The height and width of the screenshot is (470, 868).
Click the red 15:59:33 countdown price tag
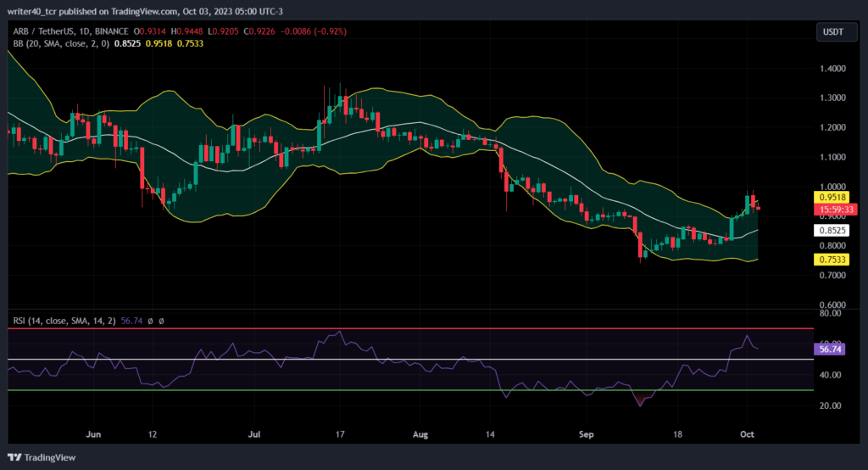(x=835, y=210)
